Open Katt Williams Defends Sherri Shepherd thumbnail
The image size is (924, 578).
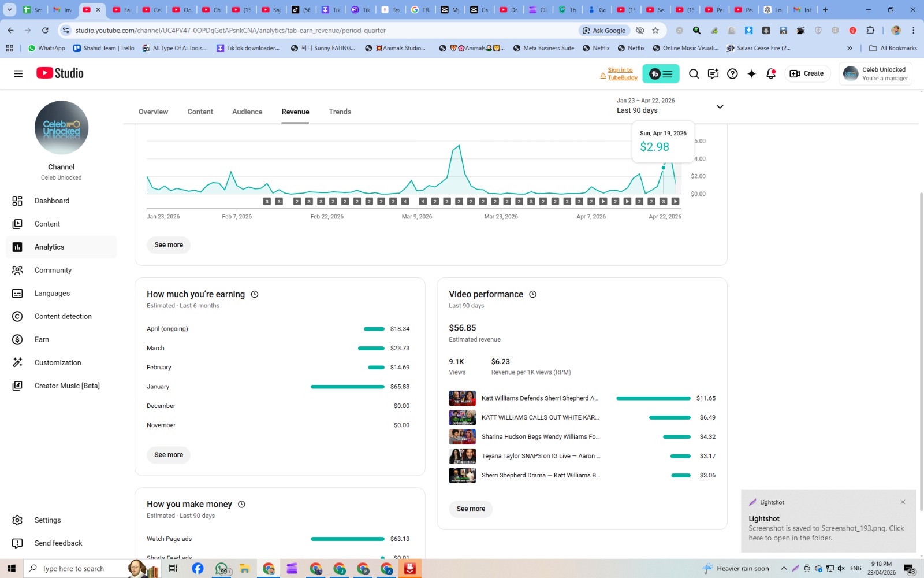click(x=463, y=398)
